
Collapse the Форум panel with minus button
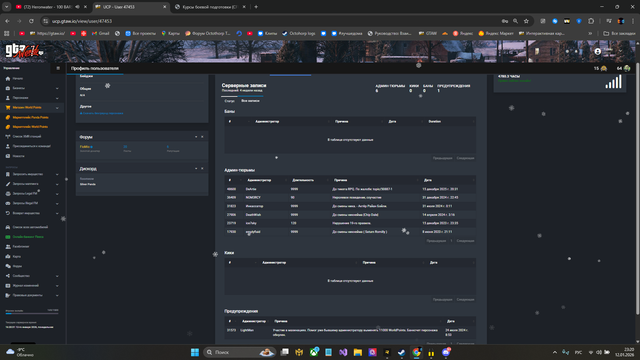(196, 137)
